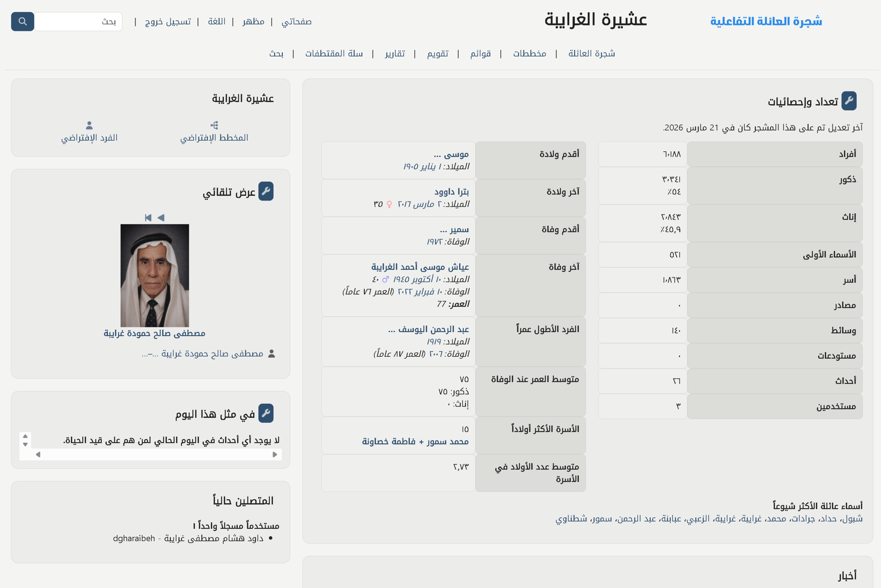Open the تقارير dropdown menu
This screenshot has height=588, width=881.
click(395, 53)
